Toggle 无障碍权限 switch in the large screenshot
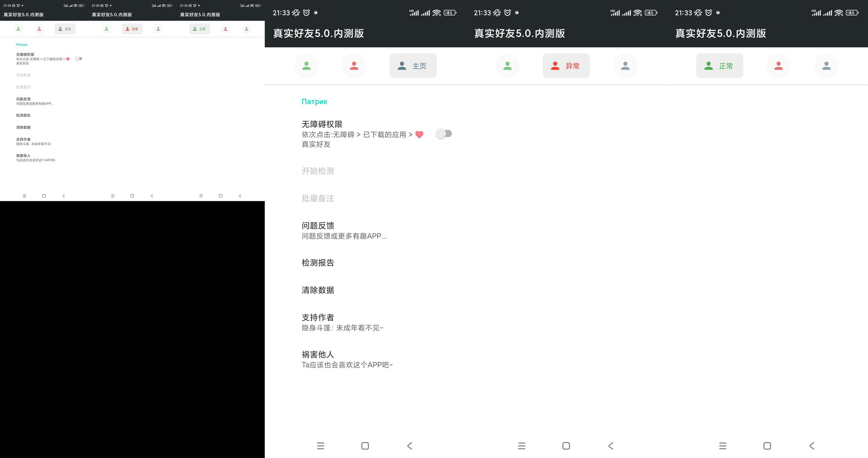Screen dimensions: 868x458 [x=443, y=134]
